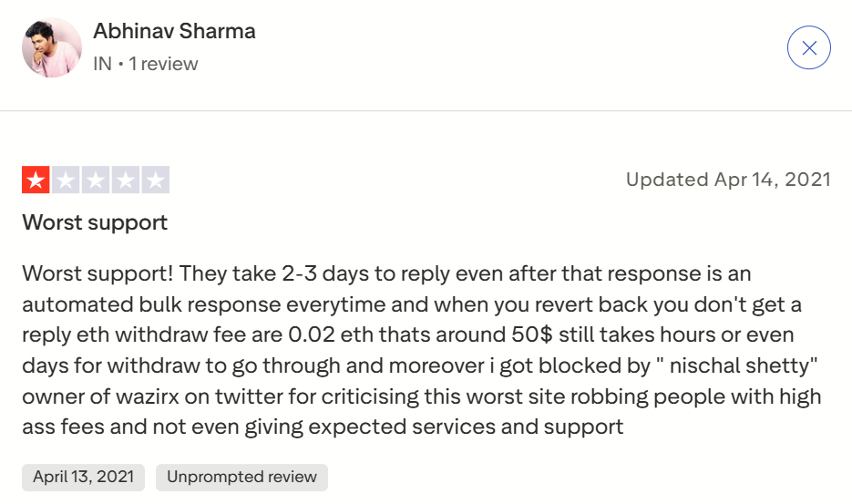Viewport: 852px width, 504px height.
Task: Open the Abhinav Sharma reviewer name
Action: [x=174, y=31]
